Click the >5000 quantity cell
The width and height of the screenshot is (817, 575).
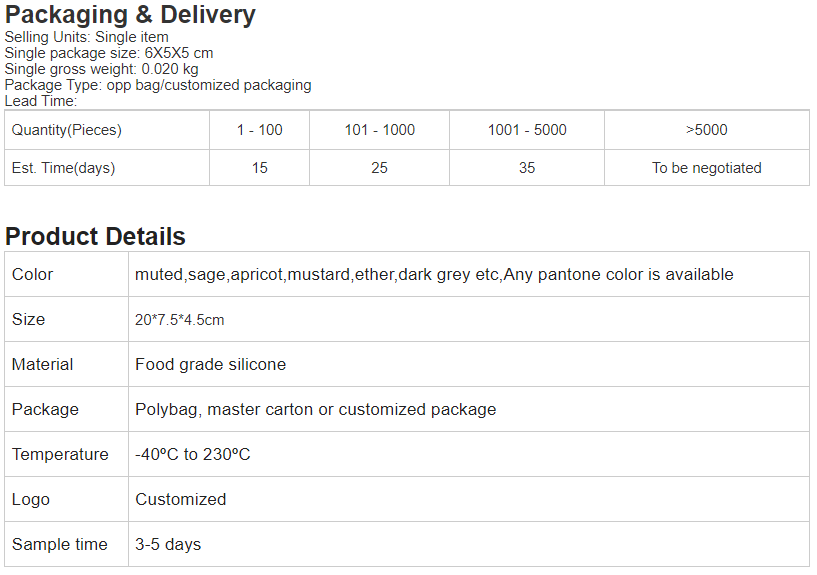click(707, 130)
